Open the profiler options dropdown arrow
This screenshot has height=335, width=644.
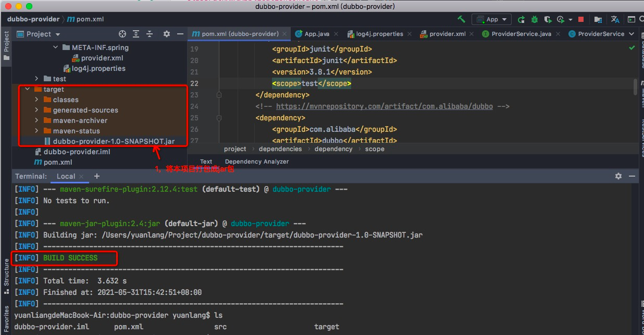pyautogui.click(x=570, y=19)
